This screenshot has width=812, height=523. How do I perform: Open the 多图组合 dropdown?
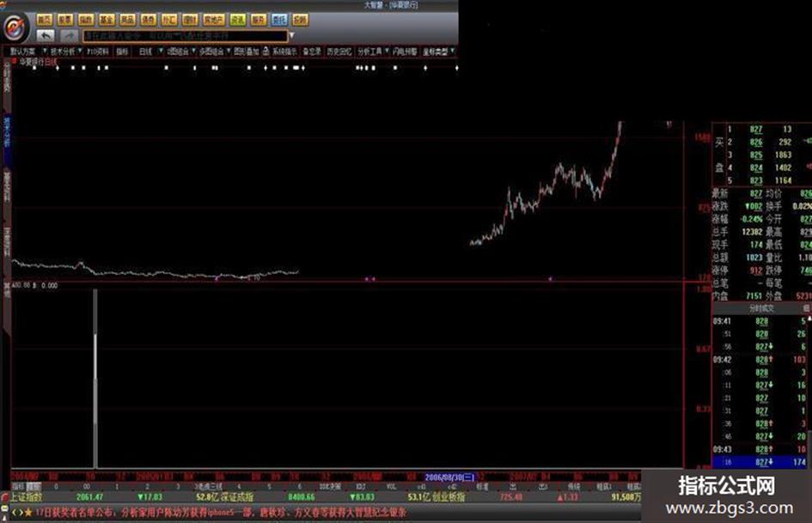tap(215, 52)
